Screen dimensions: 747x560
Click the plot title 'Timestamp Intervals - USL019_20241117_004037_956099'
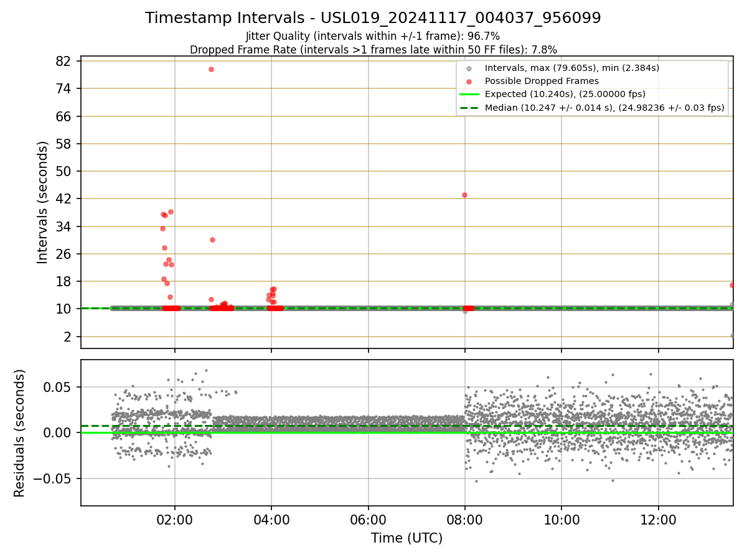pyautogui.click(x=373, y=18)
